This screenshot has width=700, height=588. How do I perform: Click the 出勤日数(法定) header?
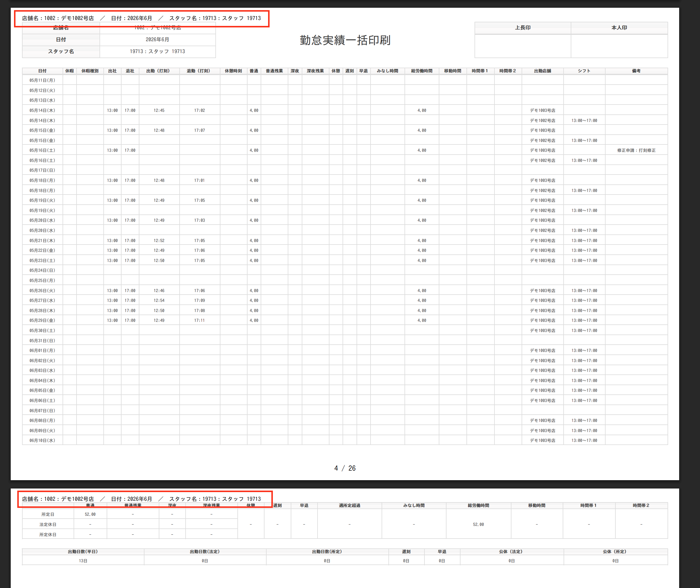(x=205, y=552)
